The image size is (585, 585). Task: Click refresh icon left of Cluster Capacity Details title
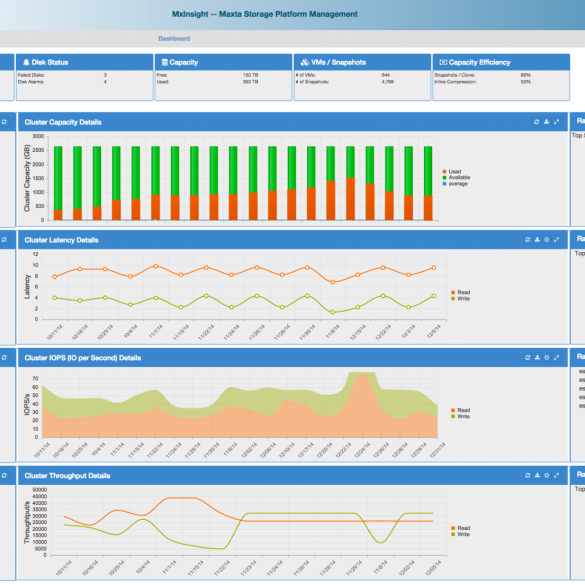(x=4, y=122)
